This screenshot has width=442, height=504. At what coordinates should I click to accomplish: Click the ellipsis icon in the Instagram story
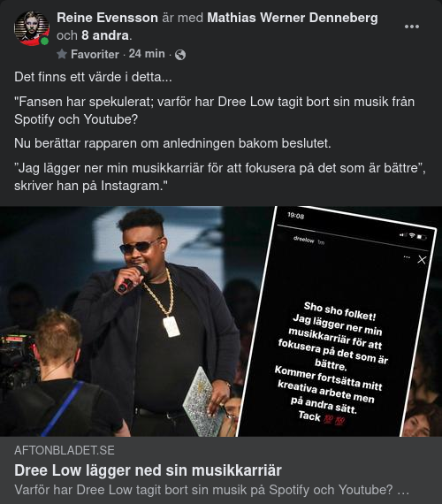pos(407,257)
